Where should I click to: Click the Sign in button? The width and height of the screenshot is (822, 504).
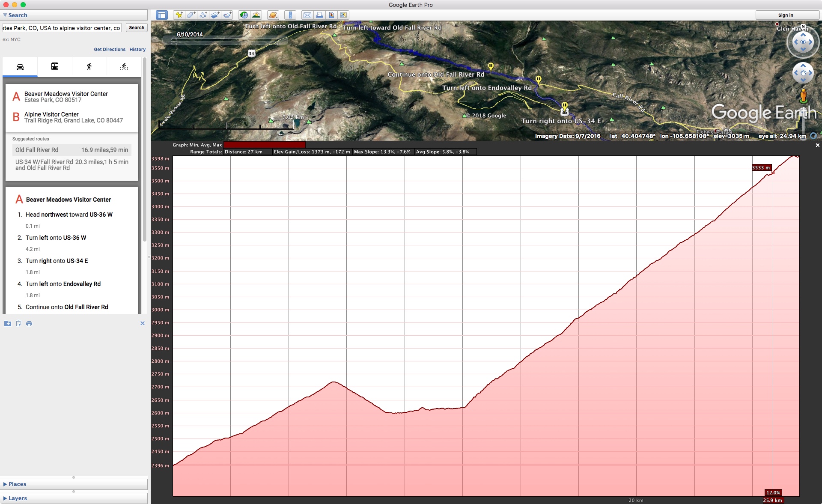click(786, 15)
